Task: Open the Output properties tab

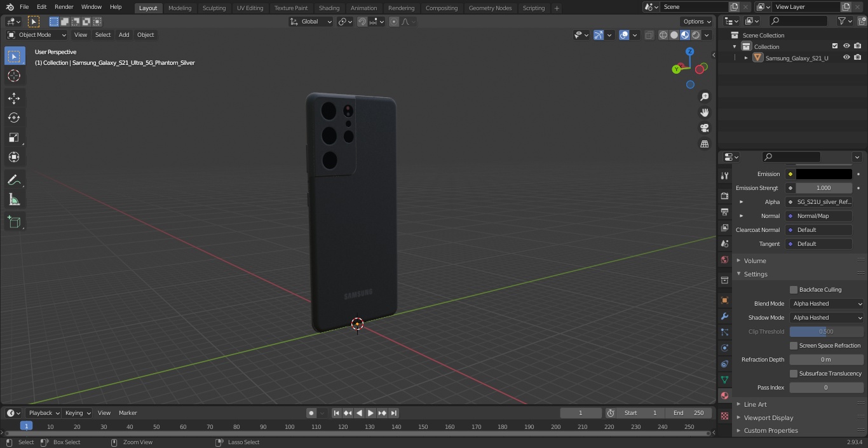Action: coord(724,212)
